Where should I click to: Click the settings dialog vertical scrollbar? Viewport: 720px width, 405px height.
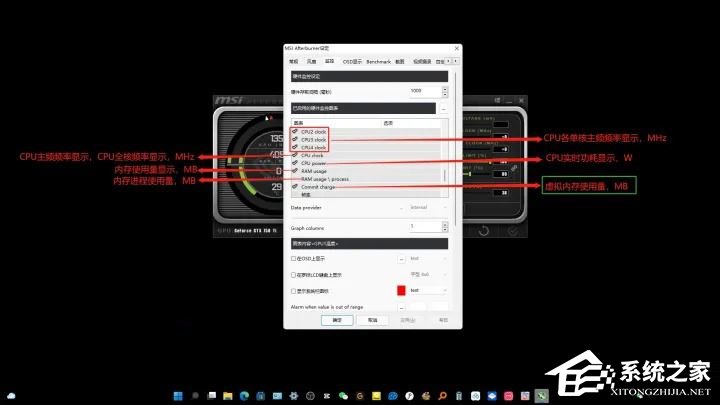455,150
